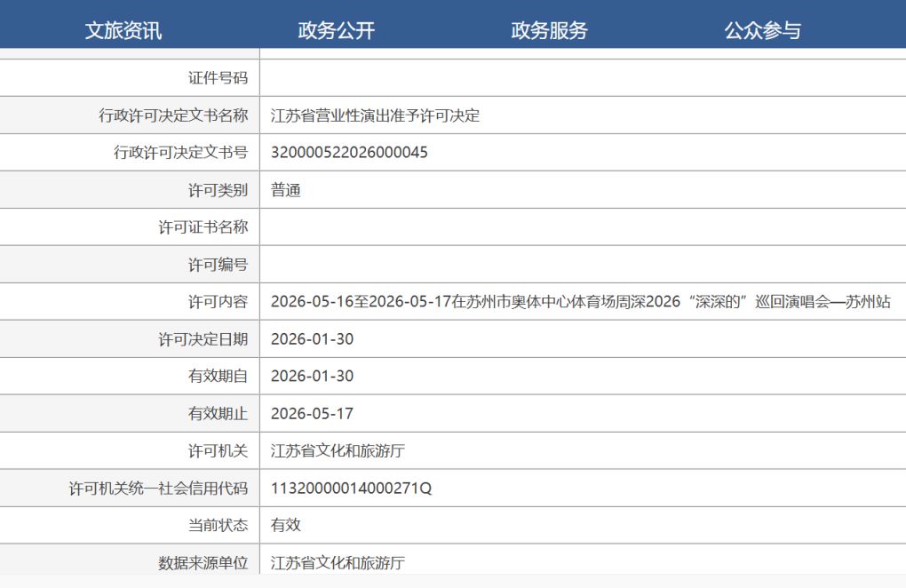Select document number 320000522026000045
906x588 pixels.
[x=349, y=153]
